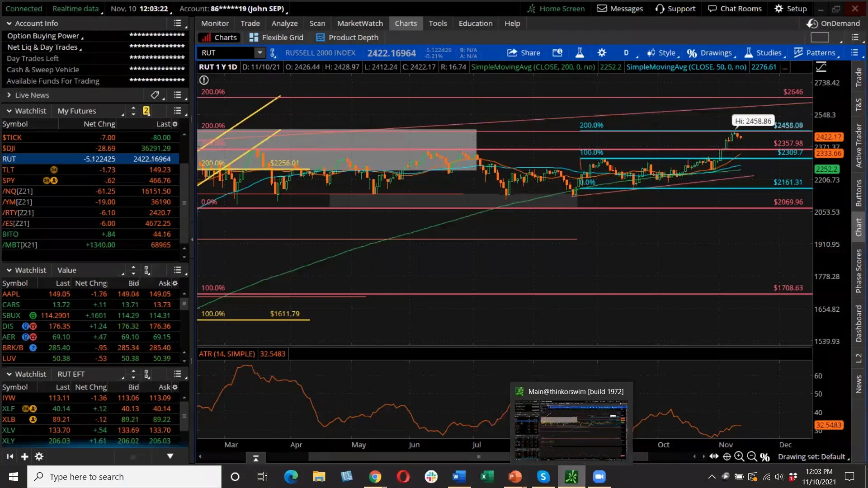Open Drawing set Default dropdown
This screenshot has width=868, height=488.
pos(814,457)
